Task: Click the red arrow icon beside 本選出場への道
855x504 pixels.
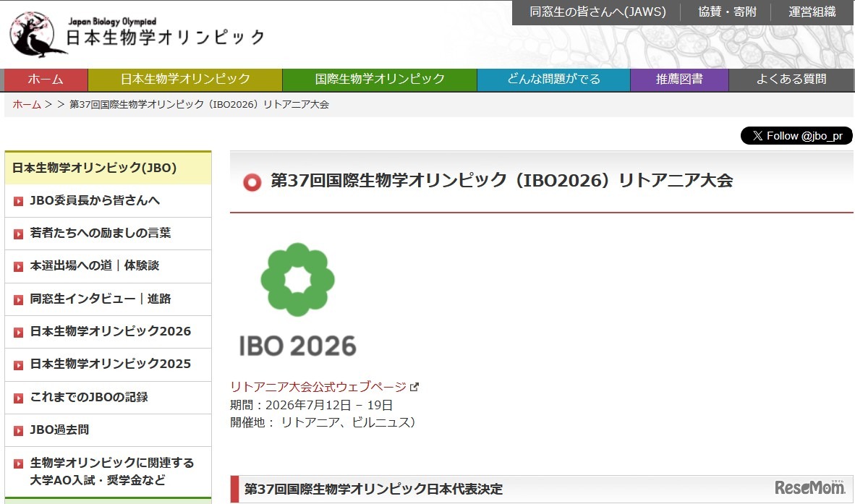Action: (19, 266)
